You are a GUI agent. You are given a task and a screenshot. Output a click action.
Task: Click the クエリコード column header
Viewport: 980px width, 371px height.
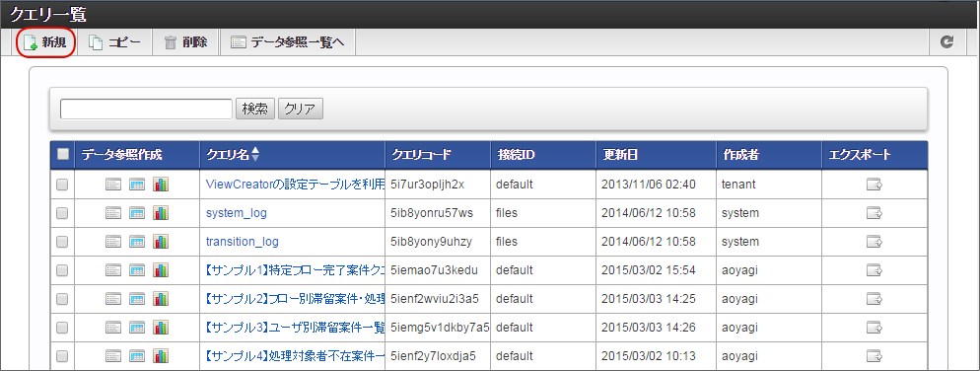coord(438,155)
